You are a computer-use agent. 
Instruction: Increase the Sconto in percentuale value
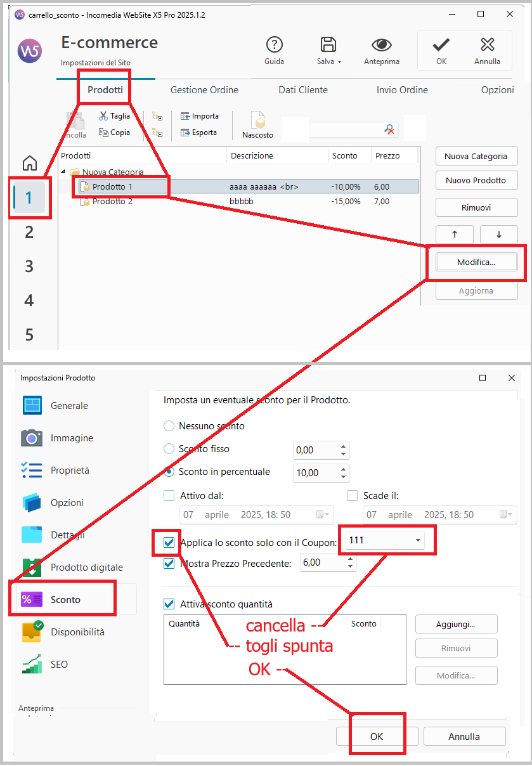coord(344,469)
